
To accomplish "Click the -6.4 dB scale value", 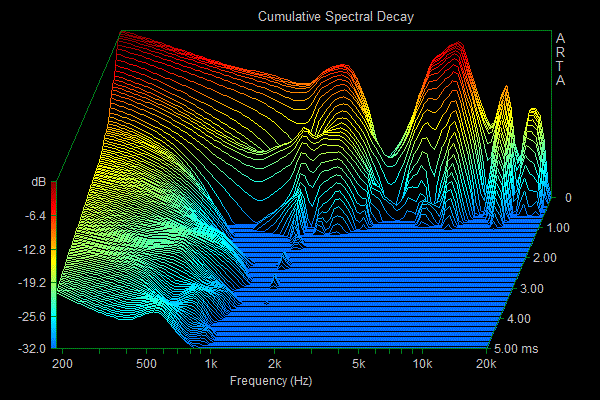I will point(35,216).
